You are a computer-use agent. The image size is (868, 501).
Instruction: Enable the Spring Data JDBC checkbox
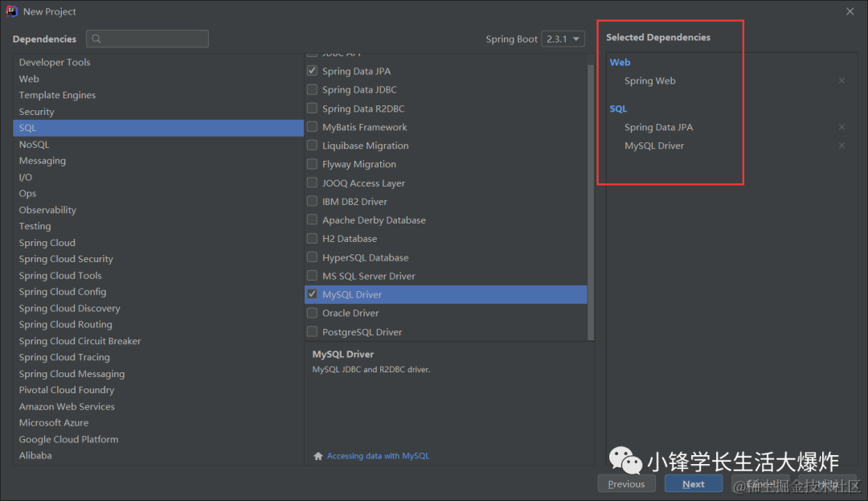coord(312,90)
